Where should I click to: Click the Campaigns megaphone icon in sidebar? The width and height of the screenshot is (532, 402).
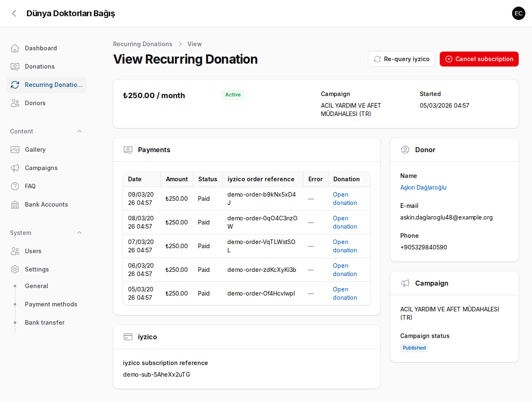click(x=15, y=168)
